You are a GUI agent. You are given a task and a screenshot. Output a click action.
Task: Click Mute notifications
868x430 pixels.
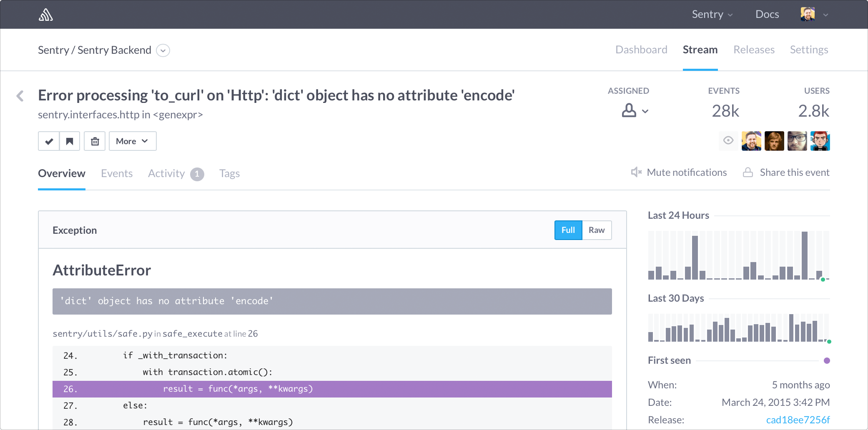click(687, 172)
